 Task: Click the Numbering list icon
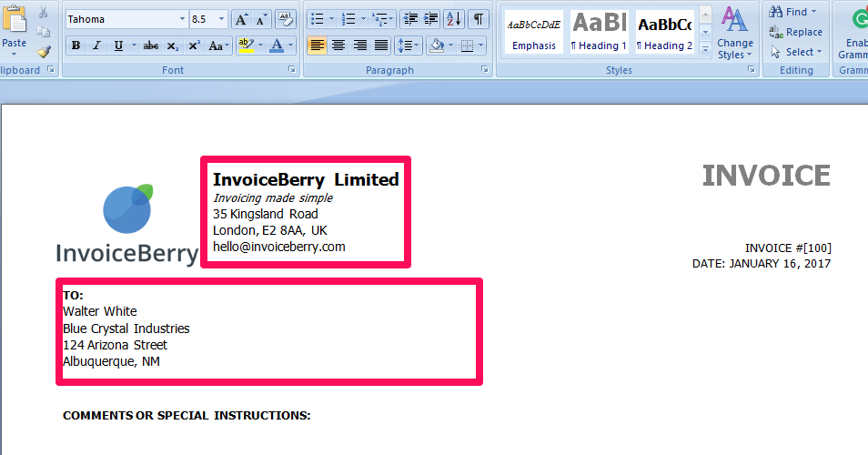coord(348,19)
